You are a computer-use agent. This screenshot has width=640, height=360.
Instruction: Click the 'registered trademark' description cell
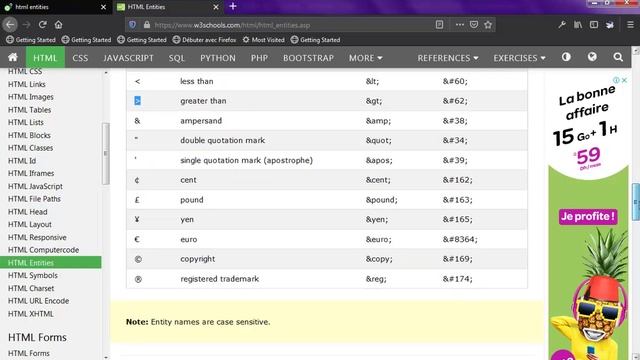(220, 279)
